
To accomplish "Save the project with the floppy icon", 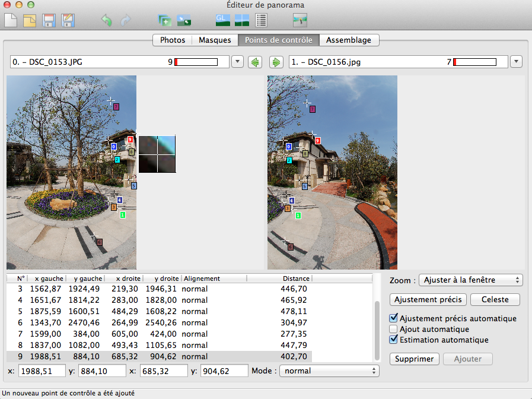I will click(x=49, y=21).
